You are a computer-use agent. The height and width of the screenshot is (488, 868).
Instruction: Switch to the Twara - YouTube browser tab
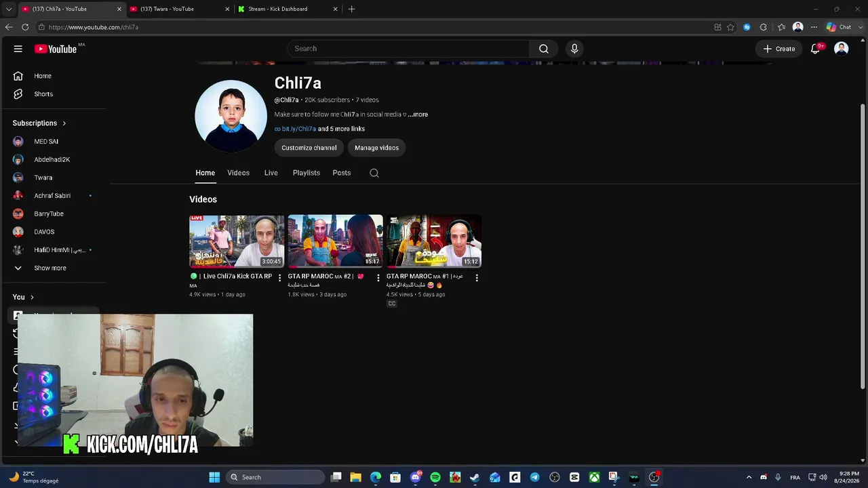[x=180, y=9]
